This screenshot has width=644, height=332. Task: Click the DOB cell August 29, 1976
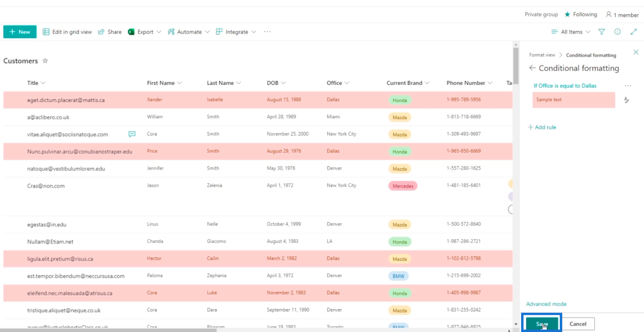click(x=284, y=151)
